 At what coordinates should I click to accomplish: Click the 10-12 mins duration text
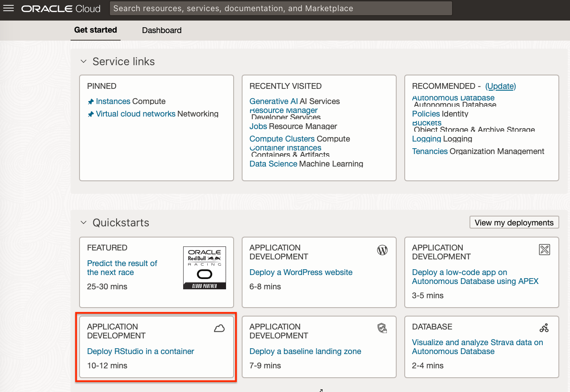pyautogui.click(x=107, y=366)
